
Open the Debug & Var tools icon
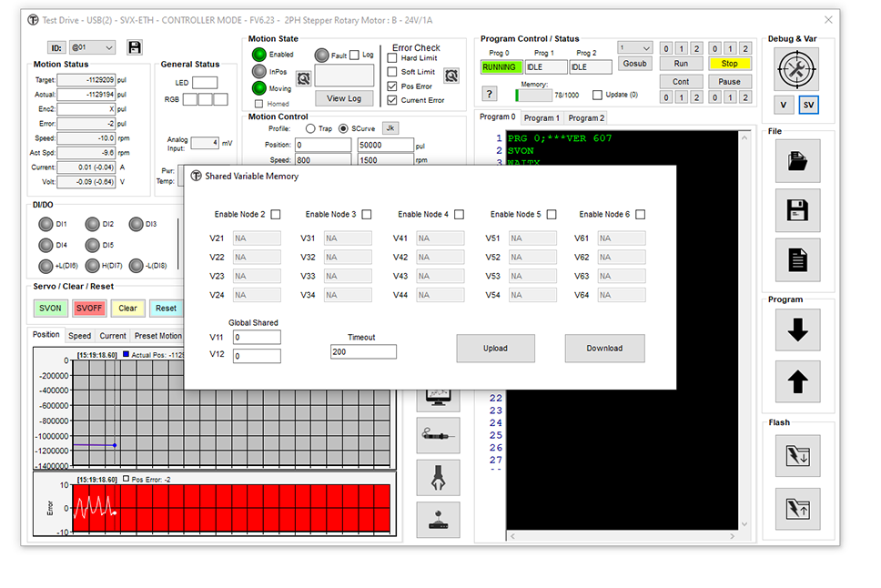click(797, 67)
